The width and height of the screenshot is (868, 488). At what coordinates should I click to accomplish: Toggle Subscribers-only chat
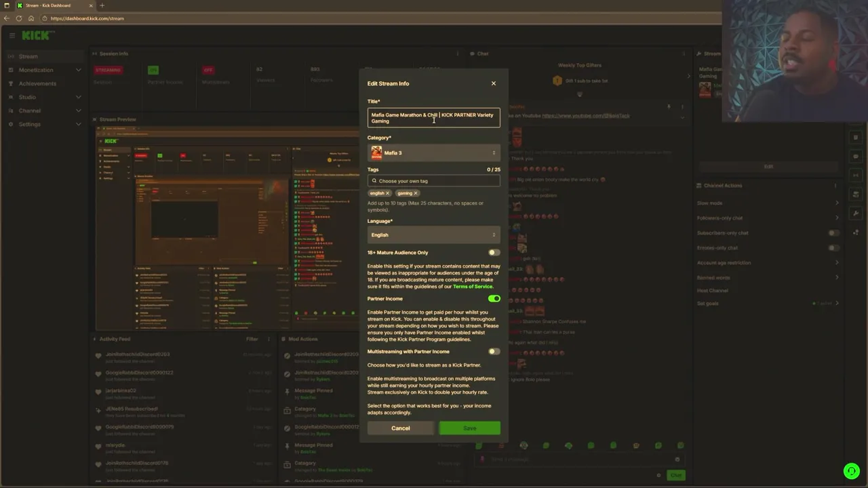[x=833, y=233]
